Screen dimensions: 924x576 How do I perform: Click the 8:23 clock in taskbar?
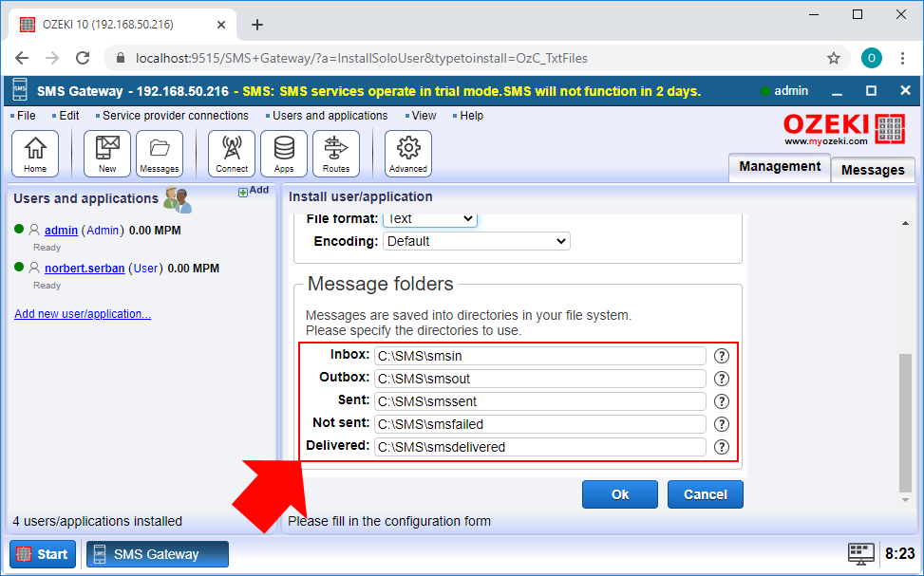click(900, 553)
